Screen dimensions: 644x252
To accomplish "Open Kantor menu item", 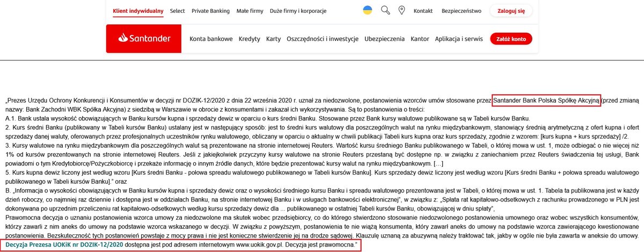I will tap(420, 39).
